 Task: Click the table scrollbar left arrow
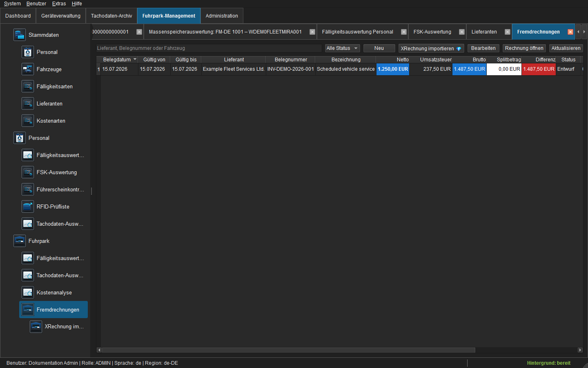99,350
